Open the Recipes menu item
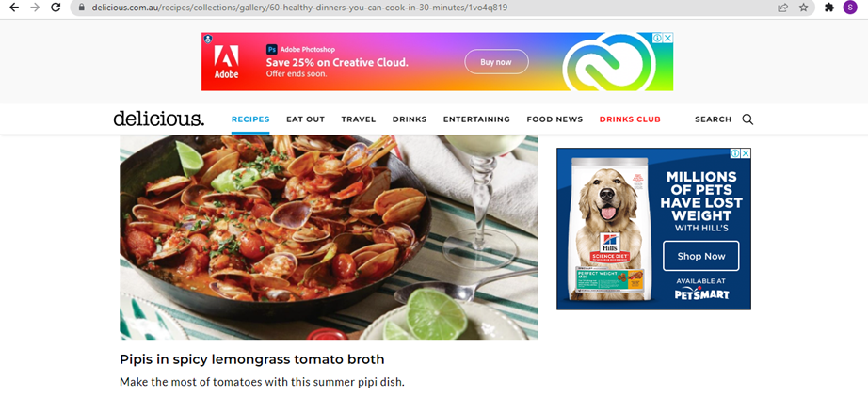868x412 pixels. coord(250,119)
